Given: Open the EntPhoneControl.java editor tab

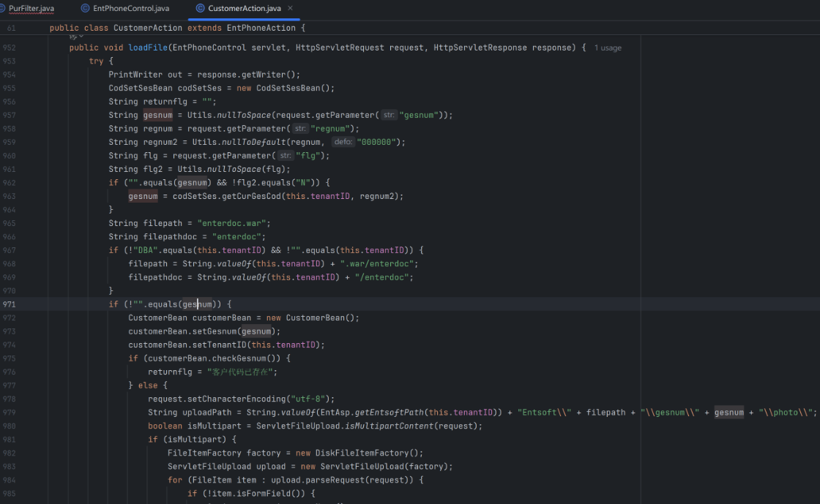Looking at the screenshot, I should (x=130, y=8).
